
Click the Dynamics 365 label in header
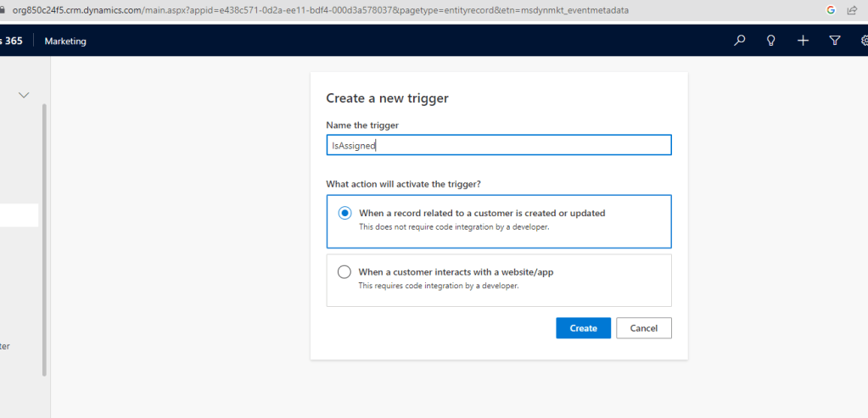coord(10,41)
